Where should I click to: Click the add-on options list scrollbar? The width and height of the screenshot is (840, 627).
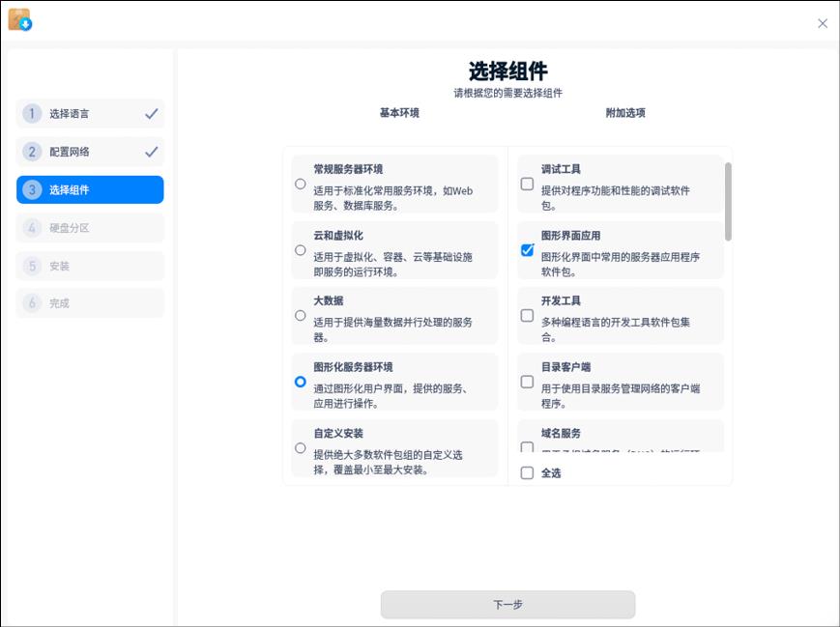pos(728,201)
